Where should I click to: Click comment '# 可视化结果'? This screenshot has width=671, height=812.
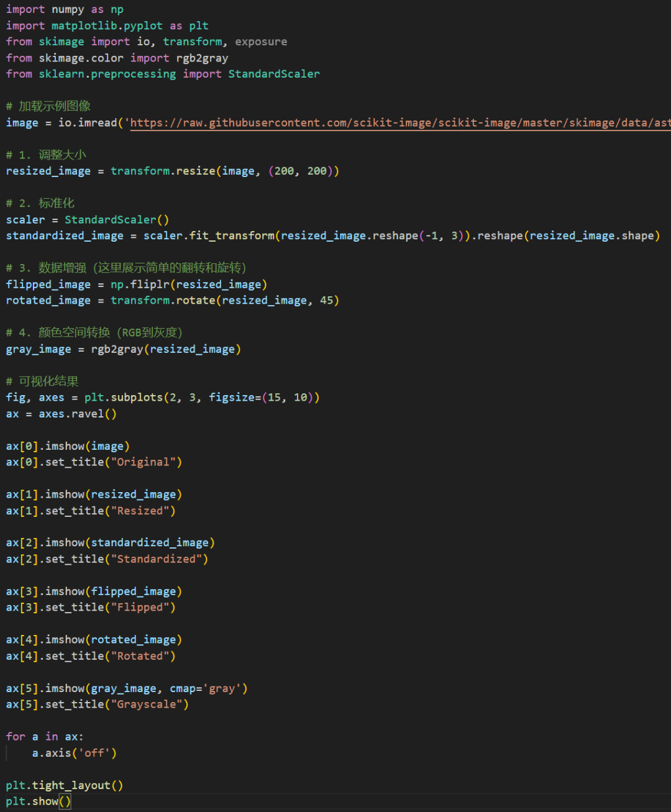pyautogui.click(x=42, y=381)
